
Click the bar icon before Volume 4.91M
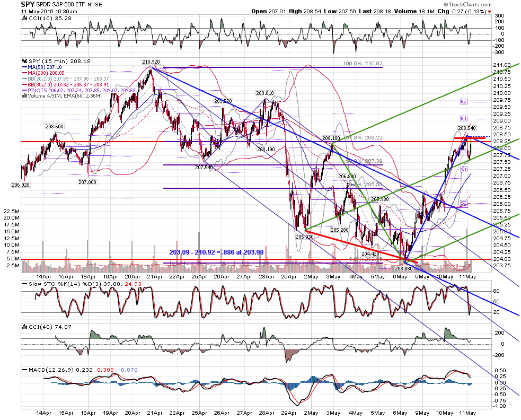coord(24,96)
